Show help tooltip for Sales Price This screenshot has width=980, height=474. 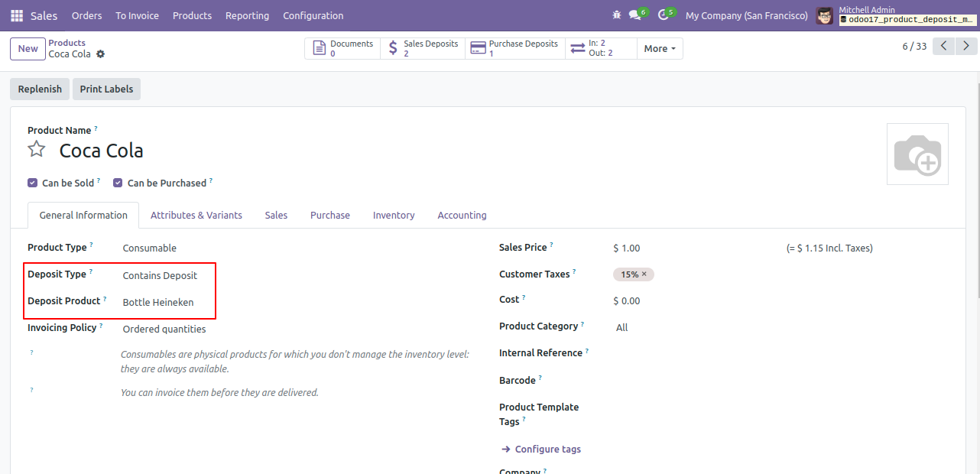click(x=551, y=245)
